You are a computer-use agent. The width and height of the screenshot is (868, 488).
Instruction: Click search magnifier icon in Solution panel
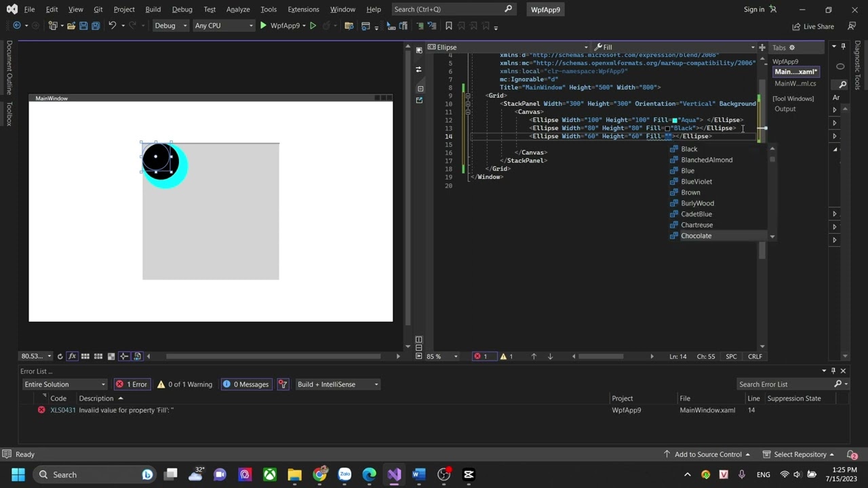coord(842,85)
